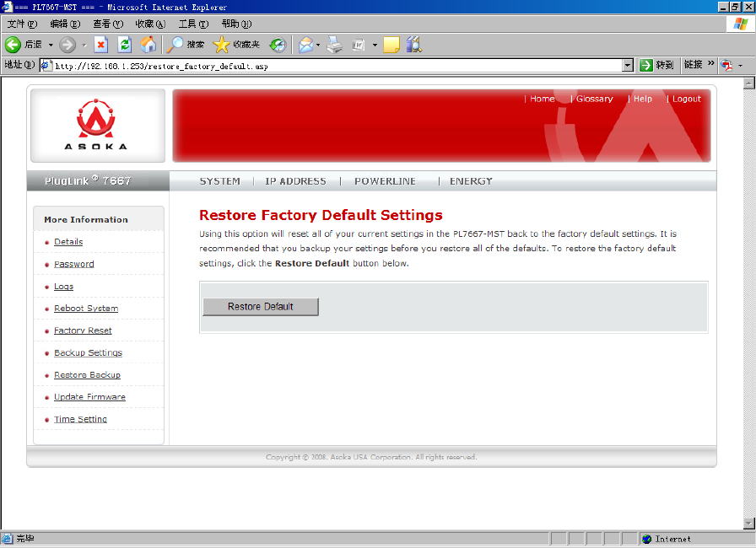Click the vertical scrollbar up arrow
The height and width of the screenshot is (548, 756).
(x=748, y=83)
